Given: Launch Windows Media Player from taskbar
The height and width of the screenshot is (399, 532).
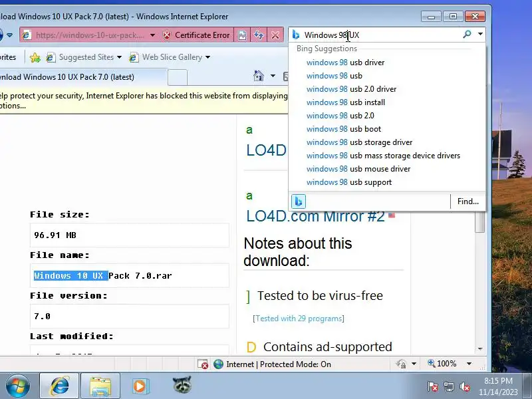Looking at the screenshot, I should (140, 386).
